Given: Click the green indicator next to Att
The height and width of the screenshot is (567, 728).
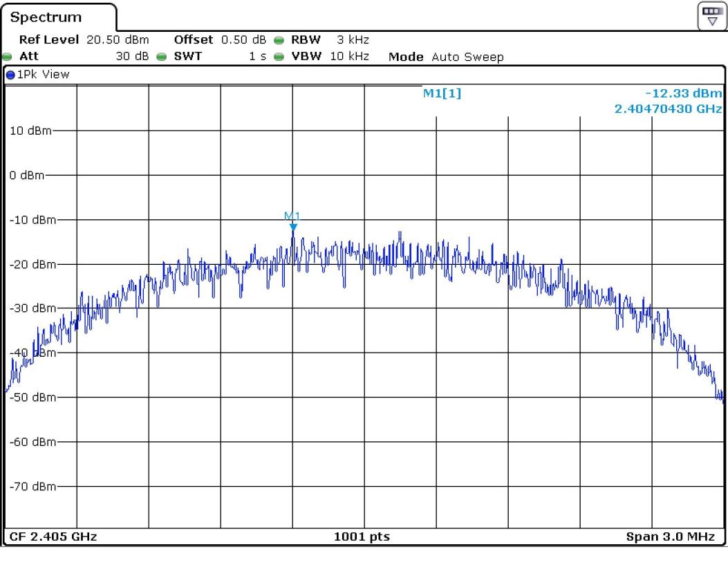Looking at the screenshot, I should pyautogui.click(x=7, y=57).
